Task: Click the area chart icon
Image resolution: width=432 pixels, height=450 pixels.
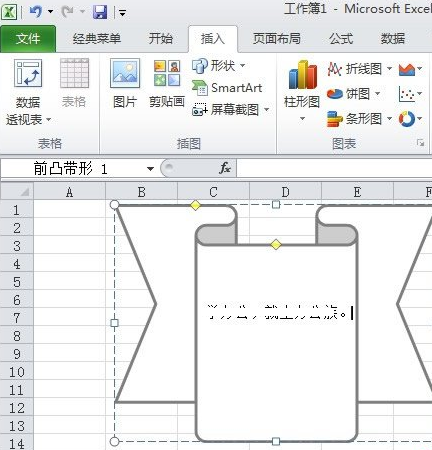Action: click(407, 69)
